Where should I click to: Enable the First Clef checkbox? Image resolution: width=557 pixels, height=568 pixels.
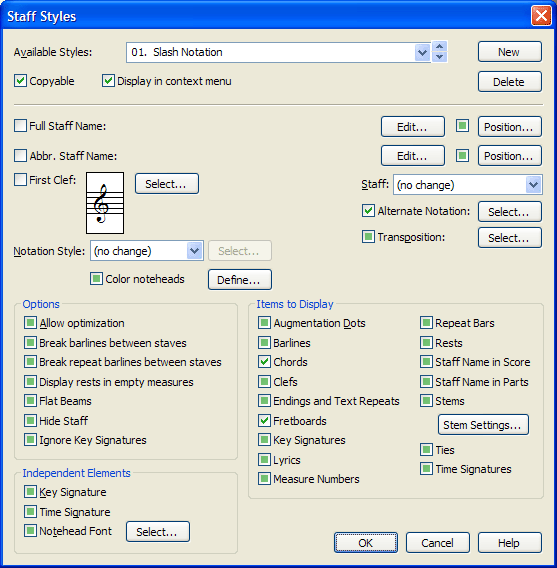click(x=20, y=180)
